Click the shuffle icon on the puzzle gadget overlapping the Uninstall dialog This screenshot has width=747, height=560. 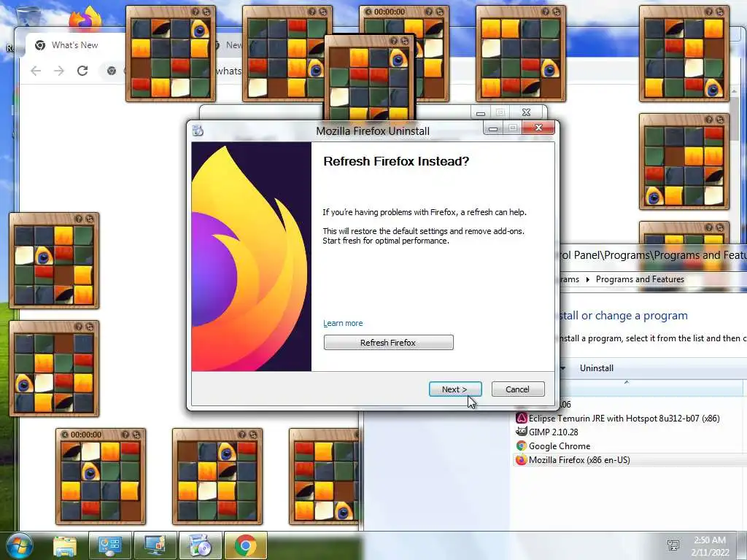click(405, 41)
